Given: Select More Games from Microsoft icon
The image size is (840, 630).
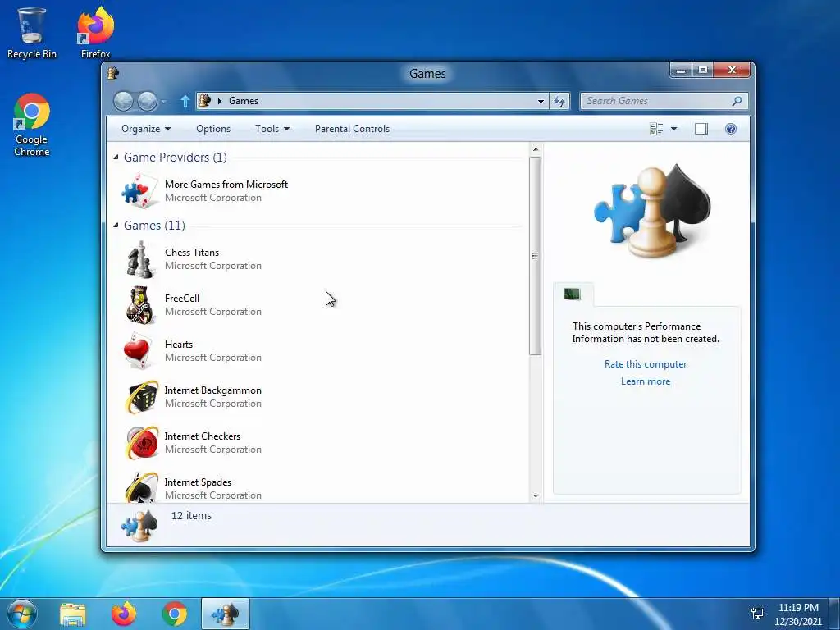Looking at the screenshot, I should point(139,190).
